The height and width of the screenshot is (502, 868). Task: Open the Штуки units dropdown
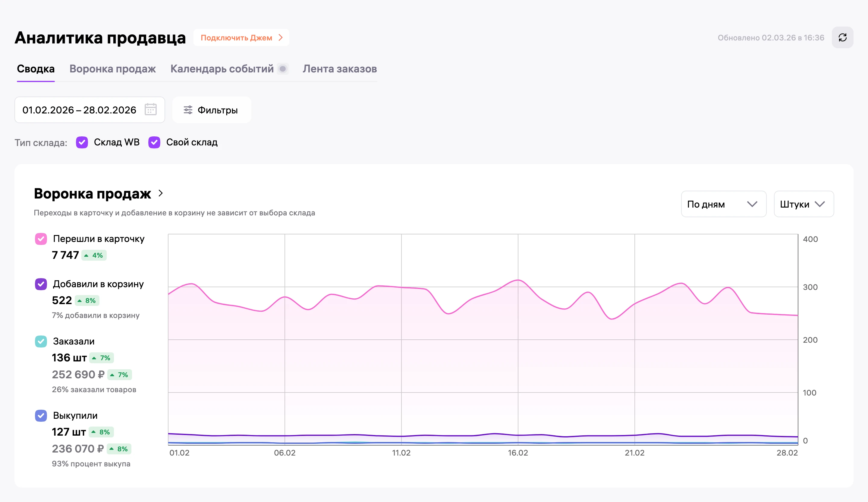tap(804, 204)
